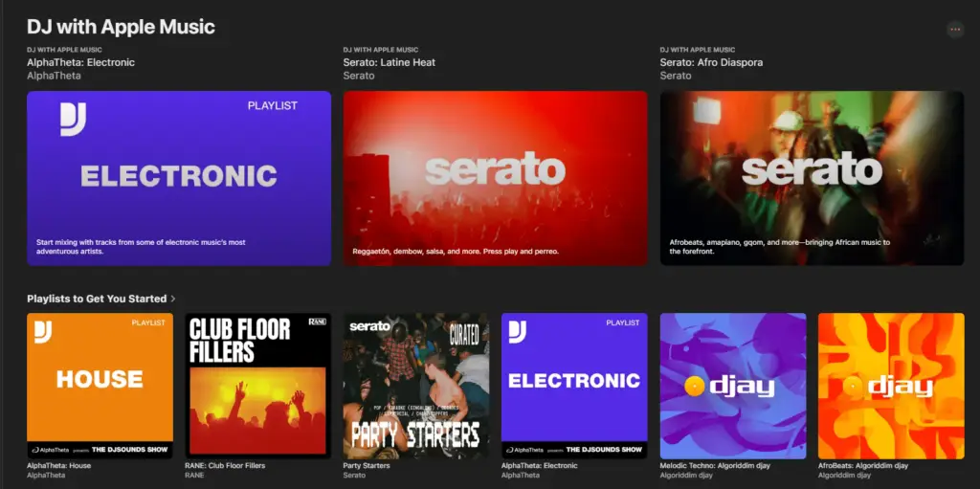
Task: Click AlphaTheta artist name under House caption
Action: (x=44, y=476)
